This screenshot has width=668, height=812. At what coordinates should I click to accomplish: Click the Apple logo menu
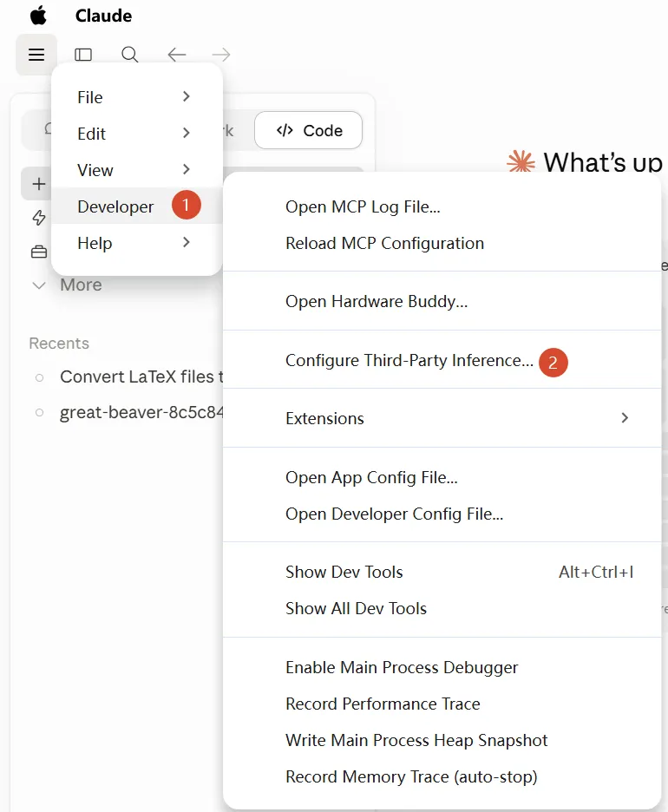click(x=38, y=16)
